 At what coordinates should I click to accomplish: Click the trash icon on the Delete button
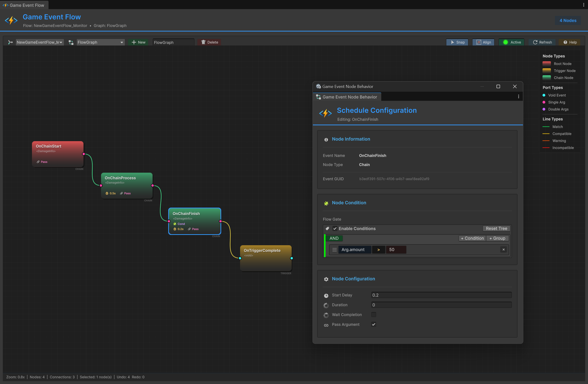(203, 42)
